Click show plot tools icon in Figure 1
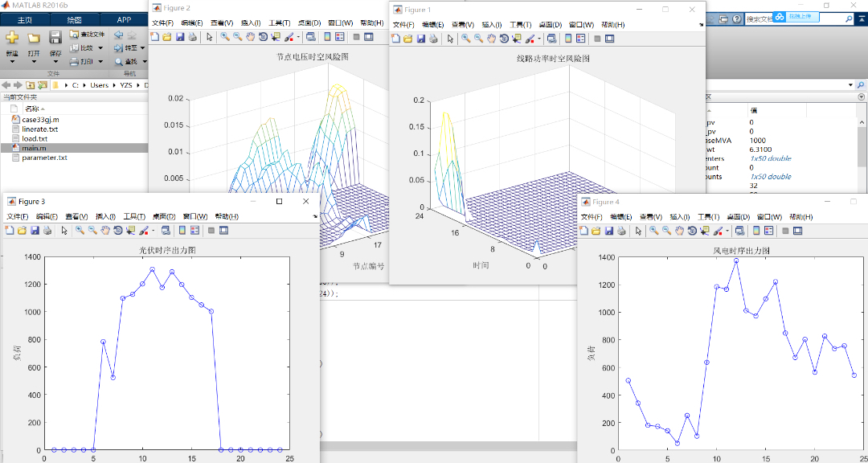Image resolution: width=868 pixels, height=463 pixels. [609, 39]
